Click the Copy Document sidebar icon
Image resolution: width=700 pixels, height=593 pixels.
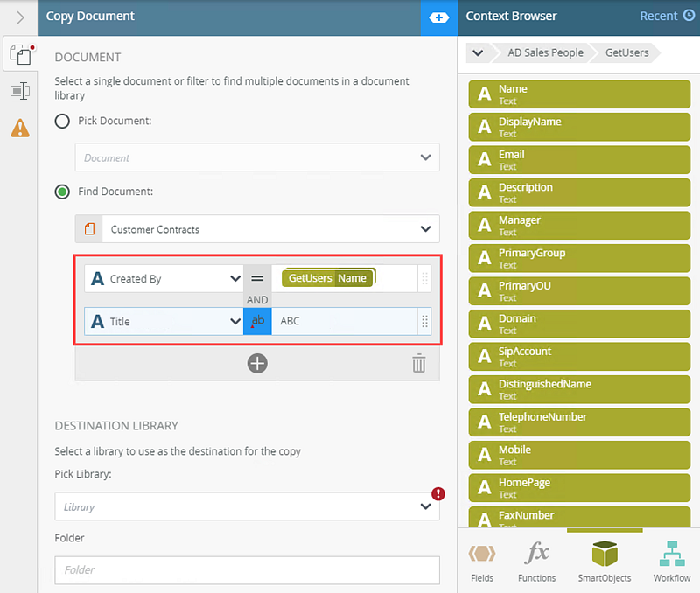point(19,54)
